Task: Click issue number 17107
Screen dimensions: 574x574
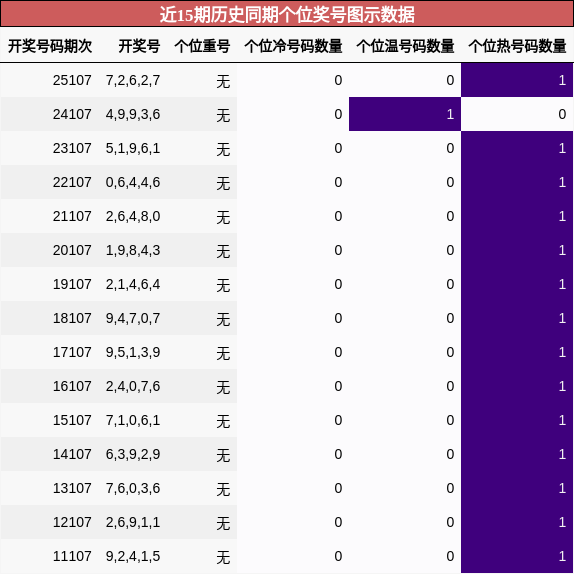Action: point(72,353)
